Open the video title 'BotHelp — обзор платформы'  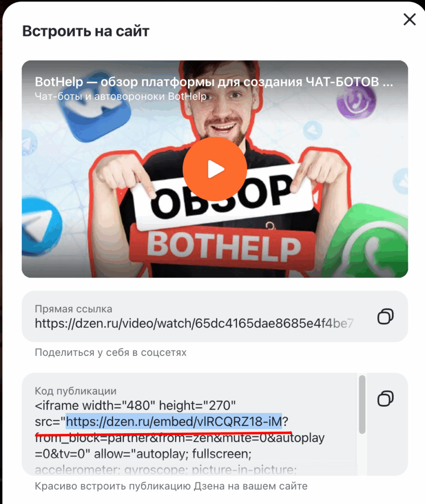point(213,82)
